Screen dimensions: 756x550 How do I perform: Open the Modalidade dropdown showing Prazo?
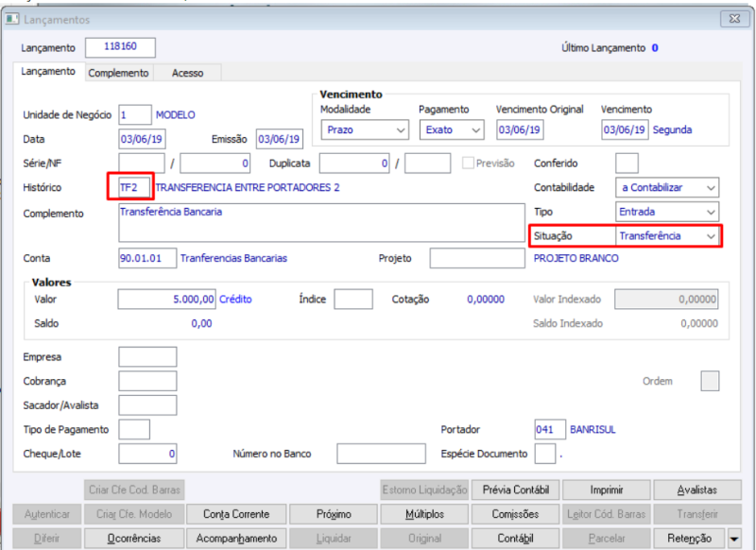(365, 129)
